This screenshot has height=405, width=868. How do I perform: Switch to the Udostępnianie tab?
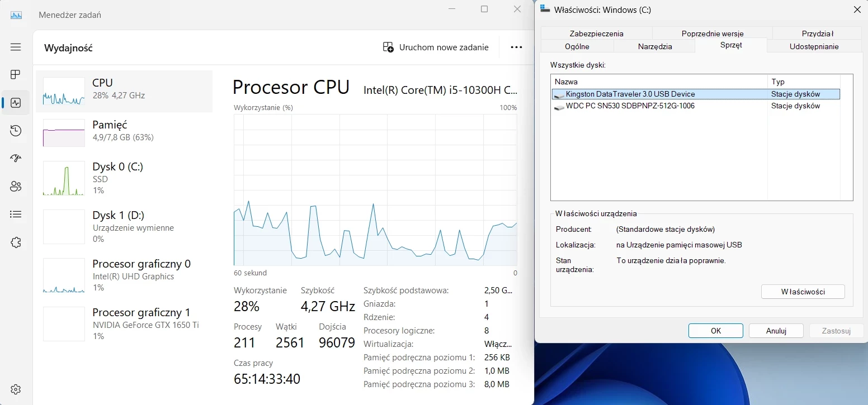[814, 46]
